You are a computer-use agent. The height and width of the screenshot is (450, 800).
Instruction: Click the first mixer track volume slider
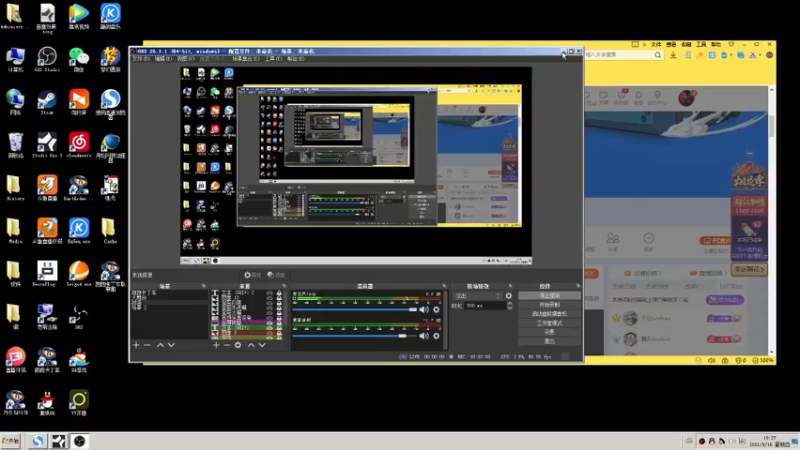(x=355, y=310)
